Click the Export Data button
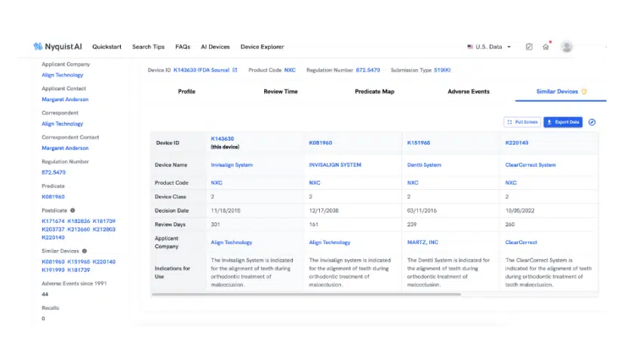624x364 pixels. pyautogui.click(x=563, y=122)
